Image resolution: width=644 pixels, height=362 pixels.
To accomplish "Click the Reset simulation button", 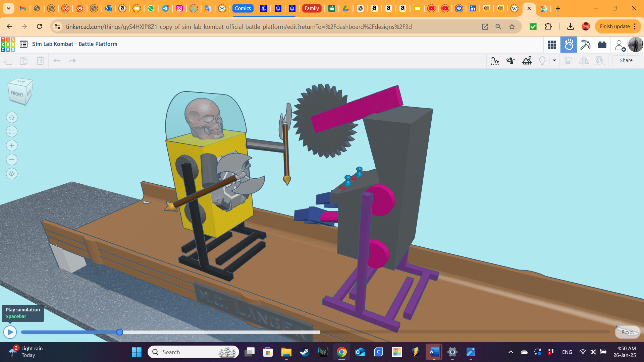I will [x=628, y=332].
